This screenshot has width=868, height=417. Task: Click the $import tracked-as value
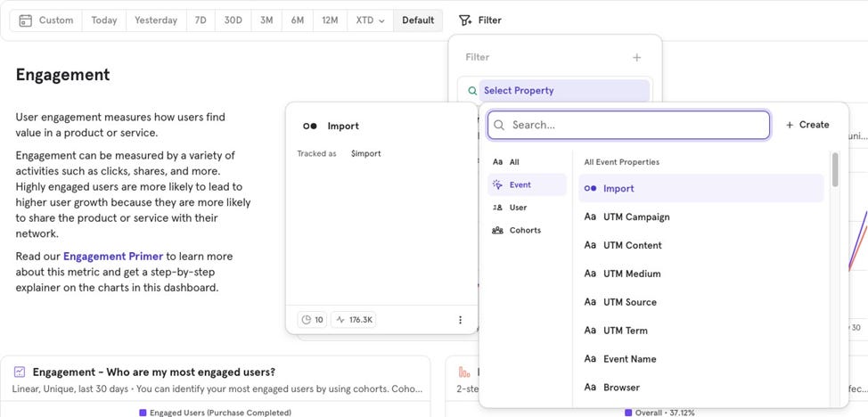(366, 154)
